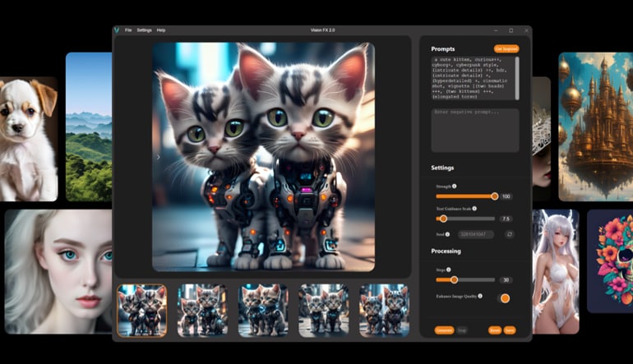Click the Processing section heading

446,251
